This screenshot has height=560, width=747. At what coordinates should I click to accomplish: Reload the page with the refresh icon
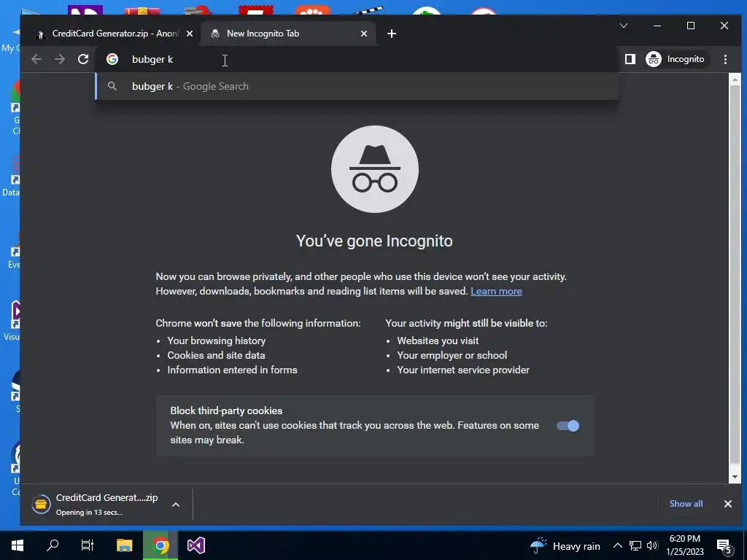83,59
